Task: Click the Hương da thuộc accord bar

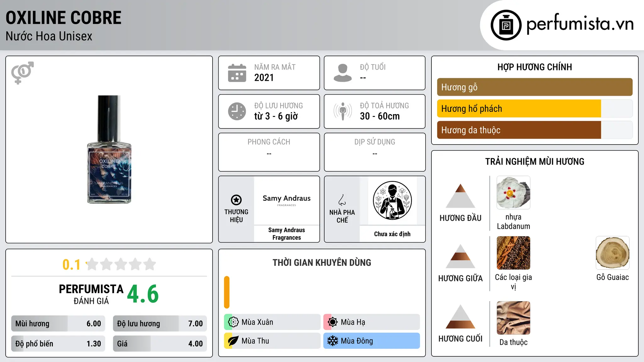Action: (x=535, y=130)
